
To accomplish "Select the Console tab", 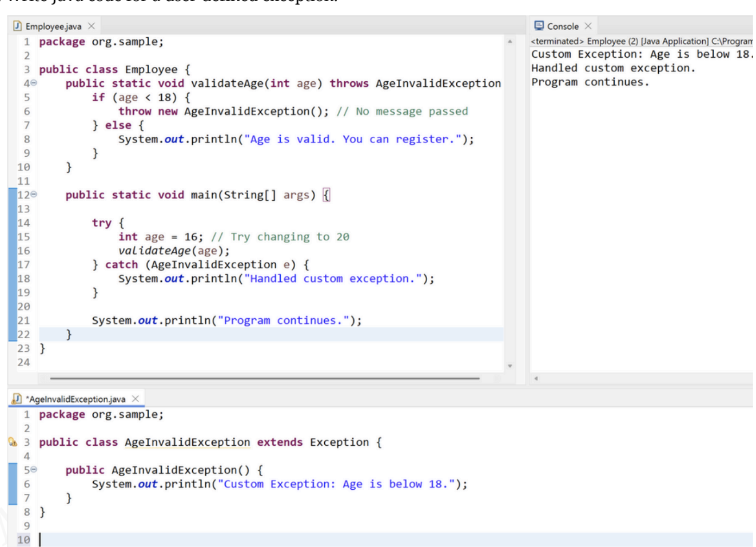I will [x=563, y=26].
